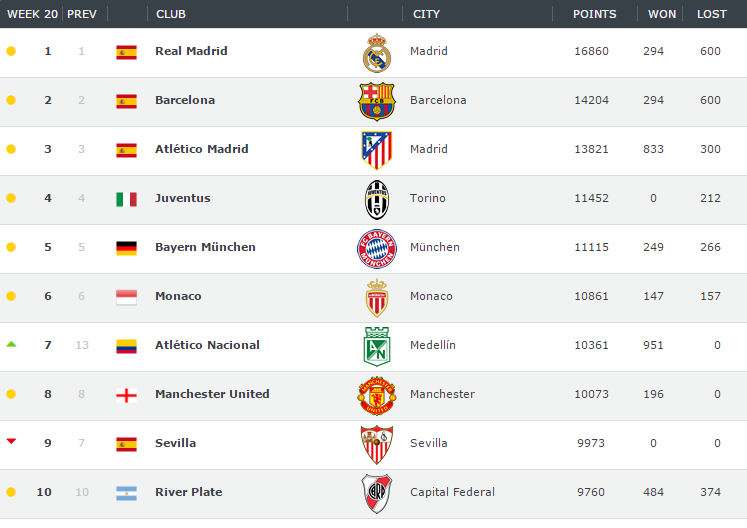Screen dimensions: 747x528
Task: Click the Manchester United club crest
Action: click(x=377, y=395)
